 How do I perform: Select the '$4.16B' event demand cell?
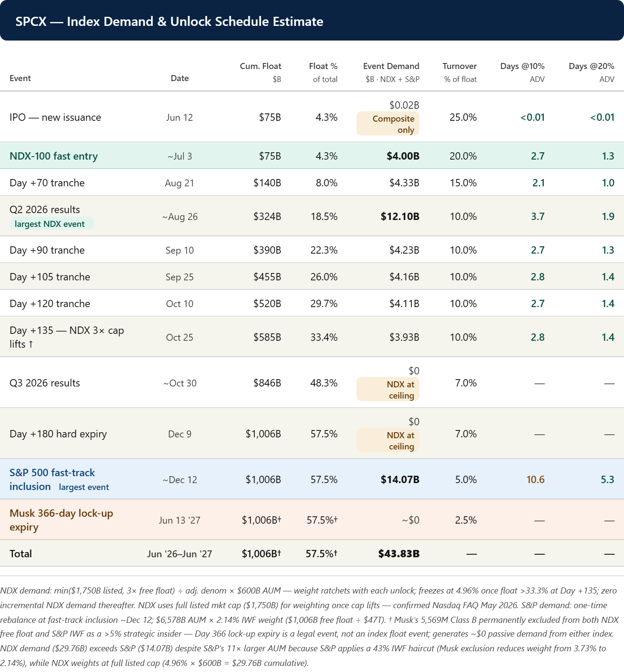pyautogui.click(x=404, y=277)
